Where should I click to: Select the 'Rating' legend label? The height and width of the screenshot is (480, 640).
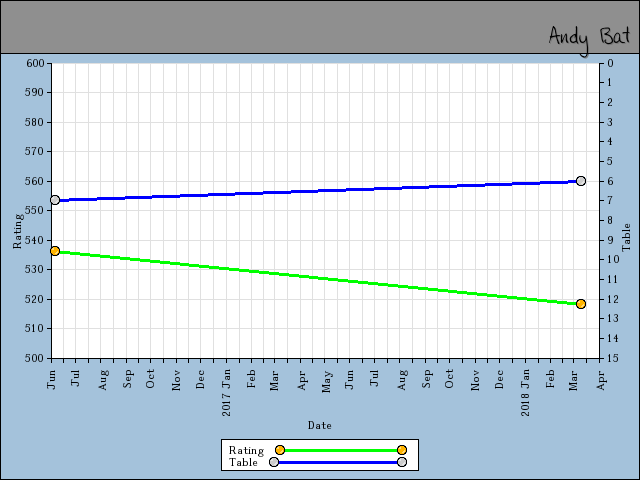[246, 450]
